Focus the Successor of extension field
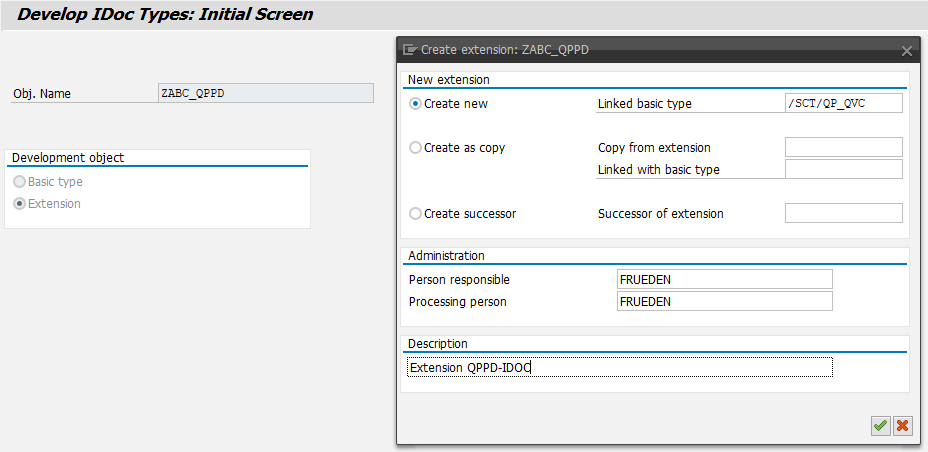The width and height of the screenshot is (928, 452). pyautogui.click(x=843, y=213)
